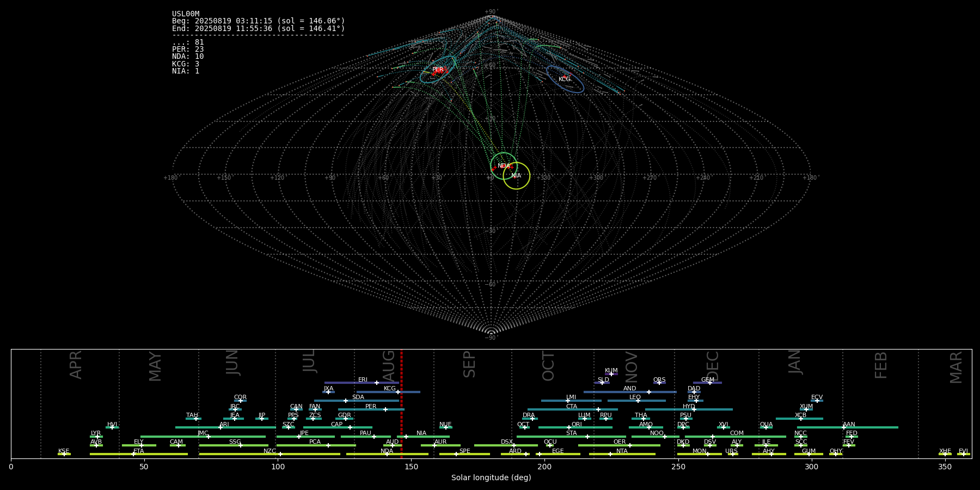Screen dimensions: 980x490
Task: Click the FED shower label
Action: tap(852, 433)
